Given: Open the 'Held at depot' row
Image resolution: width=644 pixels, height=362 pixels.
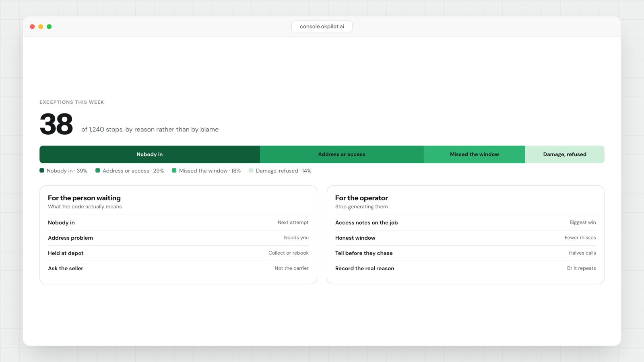Looking at the screenshot, I should click(178, 253).
